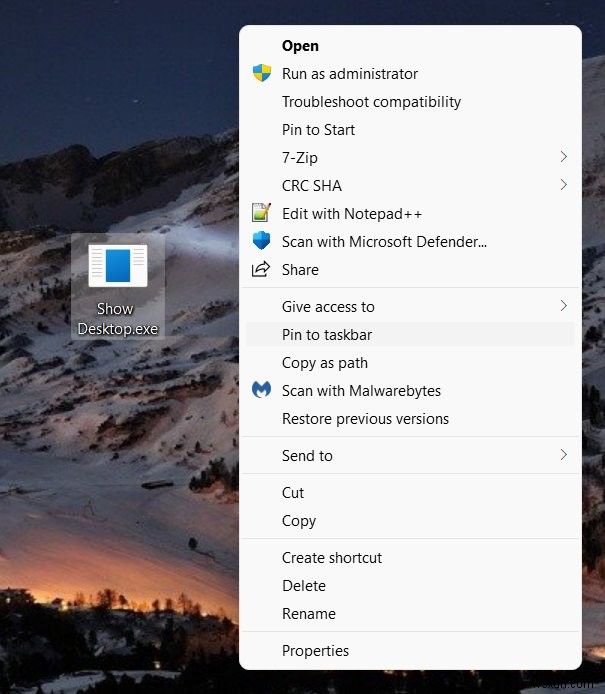
Task: Expand the Give access to submenu arrow
Action: 563,306
